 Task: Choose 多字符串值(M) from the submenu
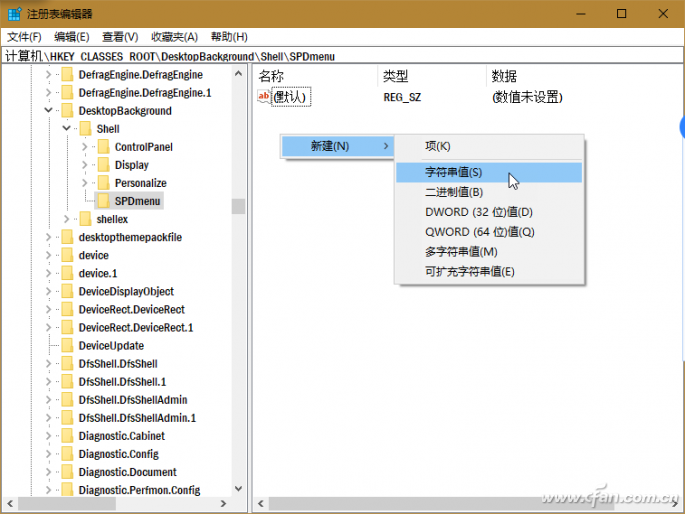click(489, 252)
